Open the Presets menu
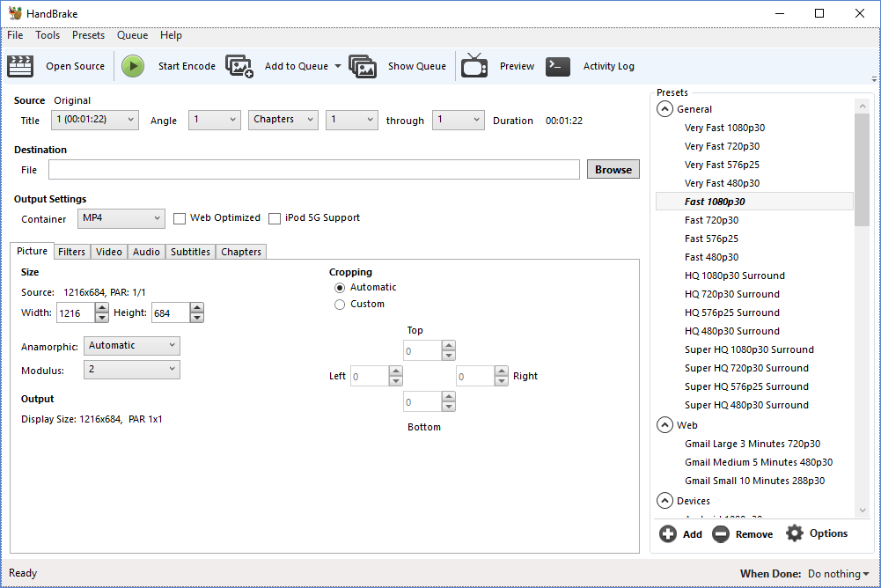Viewport: 881px width, 588px height. (88, 35)
